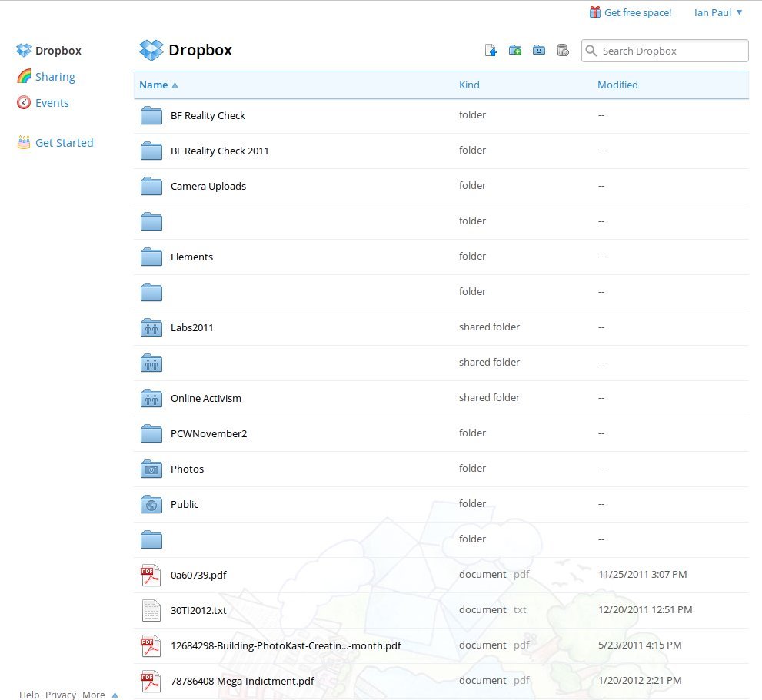Open the Elements folder name

click(x=191, y=257)
